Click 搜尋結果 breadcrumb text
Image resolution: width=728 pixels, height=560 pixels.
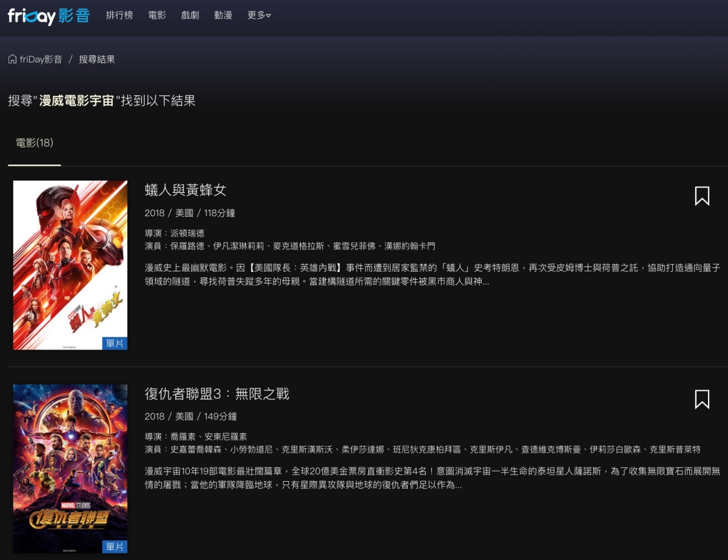97,59
